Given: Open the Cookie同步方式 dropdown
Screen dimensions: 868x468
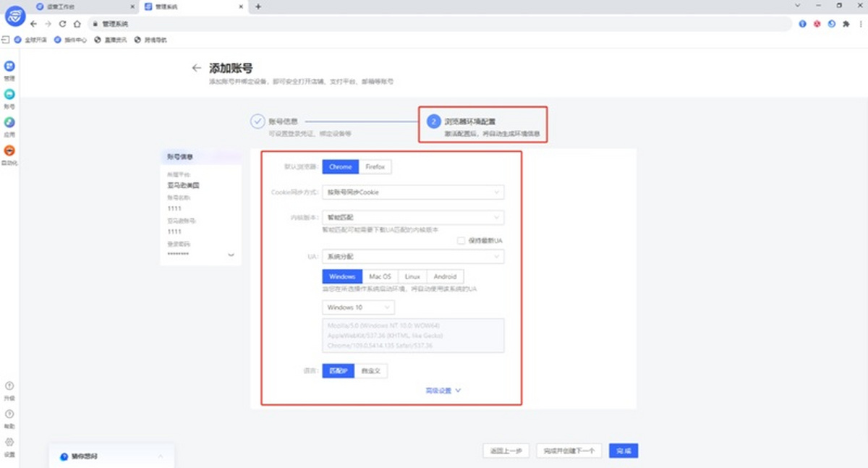Looking at the screenshot, I should (412, 192).
